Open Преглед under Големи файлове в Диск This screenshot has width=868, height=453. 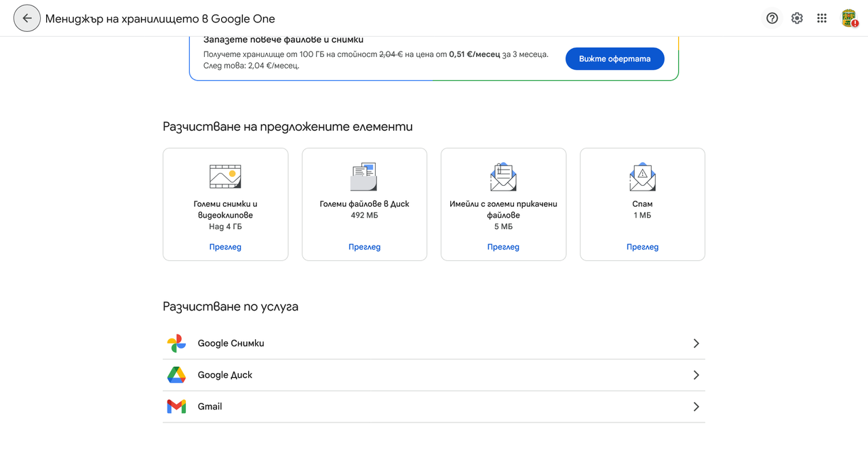coord(364,247)
